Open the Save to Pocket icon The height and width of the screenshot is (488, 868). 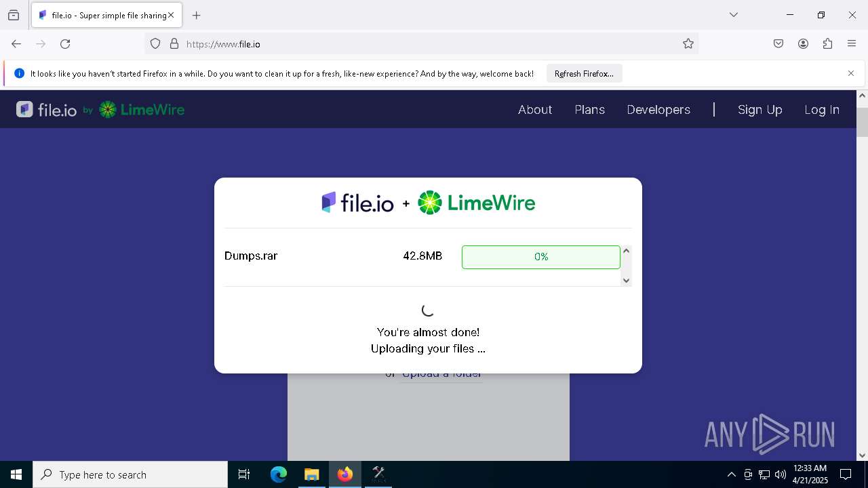coord(778,44)
